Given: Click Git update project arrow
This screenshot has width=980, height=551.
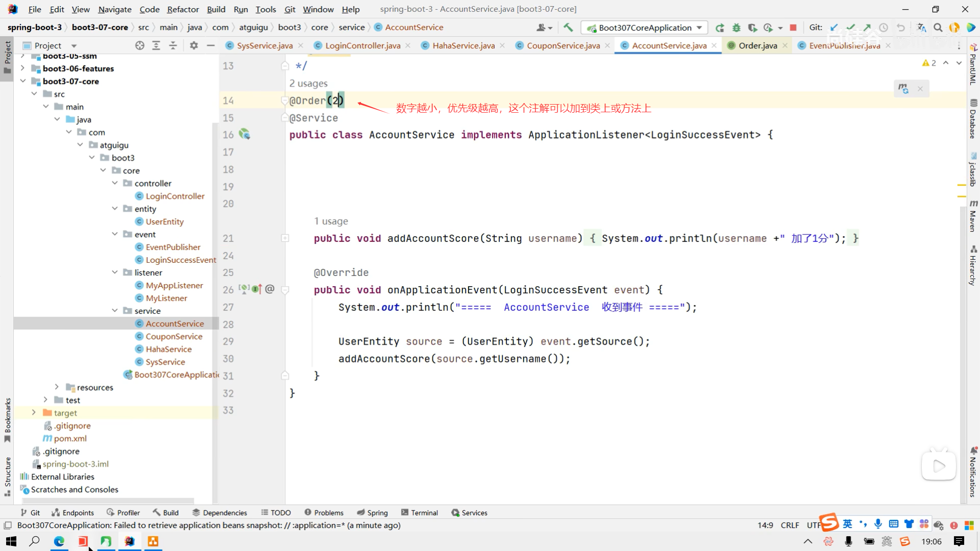Looking at the screenshot, I should pyautogui.click(x=834, y=28).
